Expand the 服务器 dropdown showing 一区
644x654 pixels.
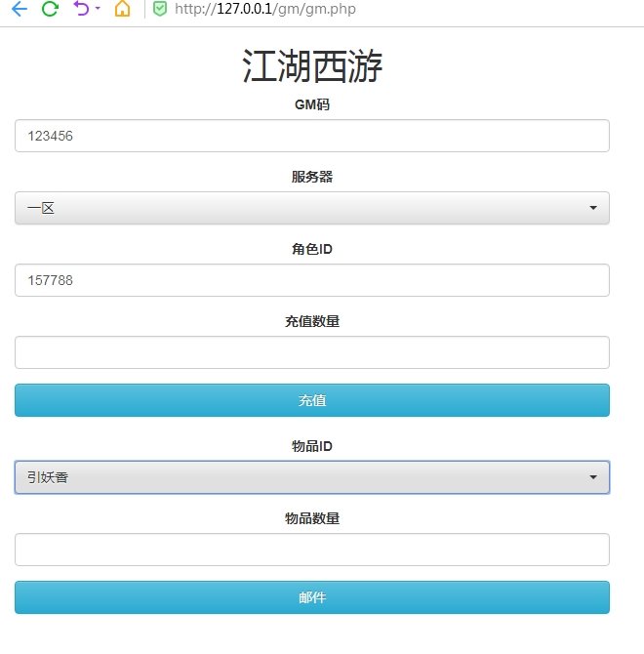pyautogui.click(x=312, y=208)
